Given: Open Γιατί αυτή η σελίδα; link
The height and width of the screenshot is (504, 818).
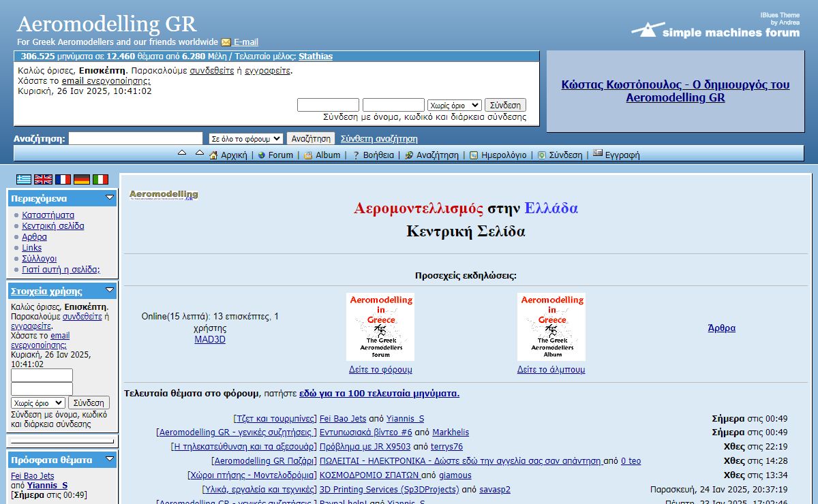Looking at the screenshot, I should [61, 270].
